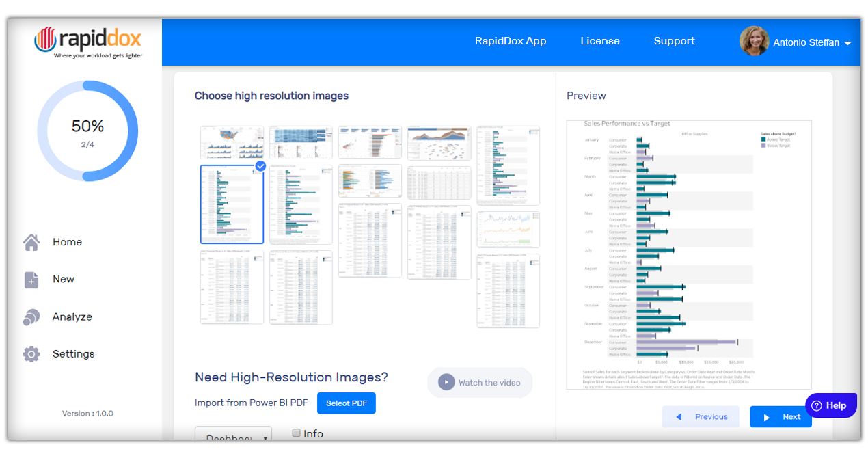Open the RapidDox App menu item
The width and height of the screenshot is (868, 458).
click(511, 41)
